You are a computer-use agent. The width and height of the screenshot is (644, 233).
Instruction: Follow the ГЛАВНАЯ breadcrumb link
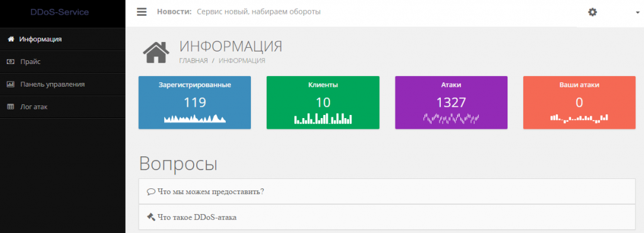[x=194, y=61]
